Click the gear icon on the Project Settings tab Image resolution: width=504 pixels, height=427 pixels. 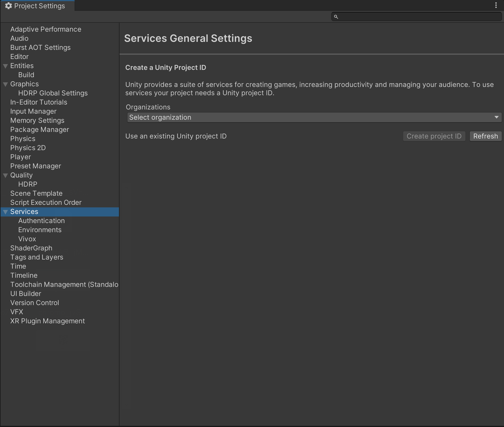pyautogui.click(x=9, y=6)
